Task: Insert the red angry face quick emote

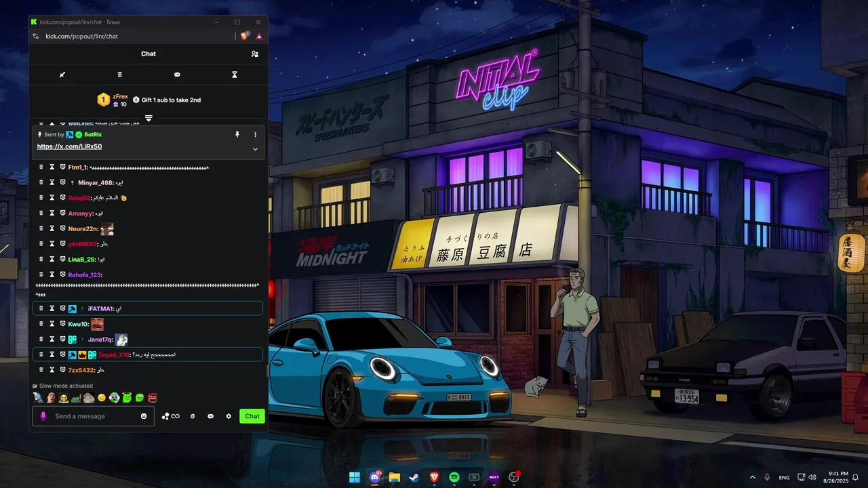Action: [x=153, y=398]
